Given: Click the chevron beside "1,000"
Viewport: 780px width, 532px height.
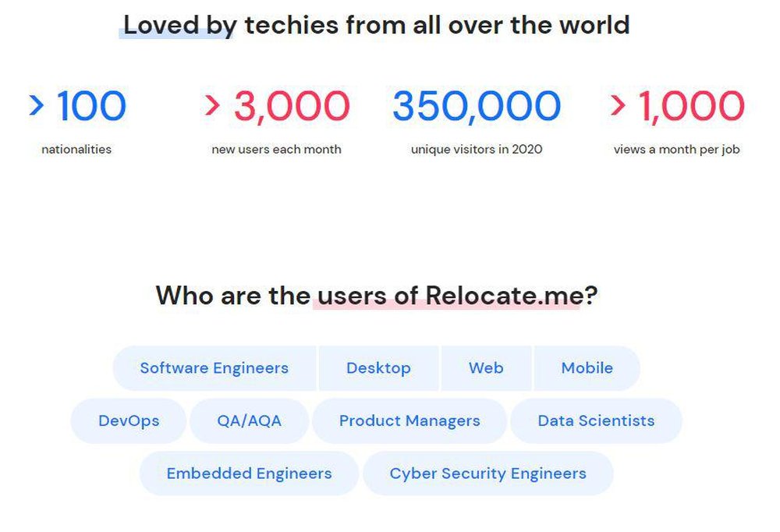Looking at the screenshot, I should tap(619, 106).
